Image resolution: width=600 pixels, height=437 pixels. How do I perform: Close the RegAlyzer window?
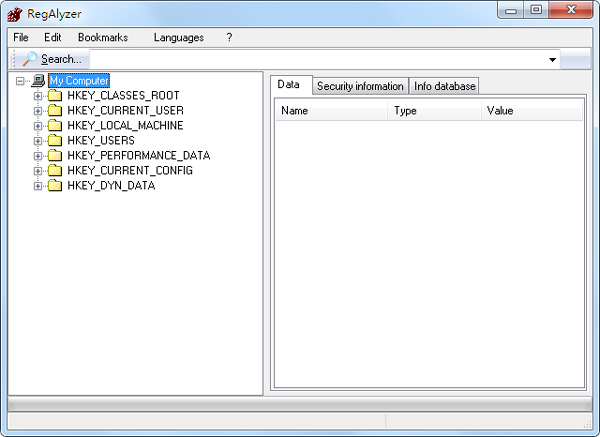[x=571, y=10]
